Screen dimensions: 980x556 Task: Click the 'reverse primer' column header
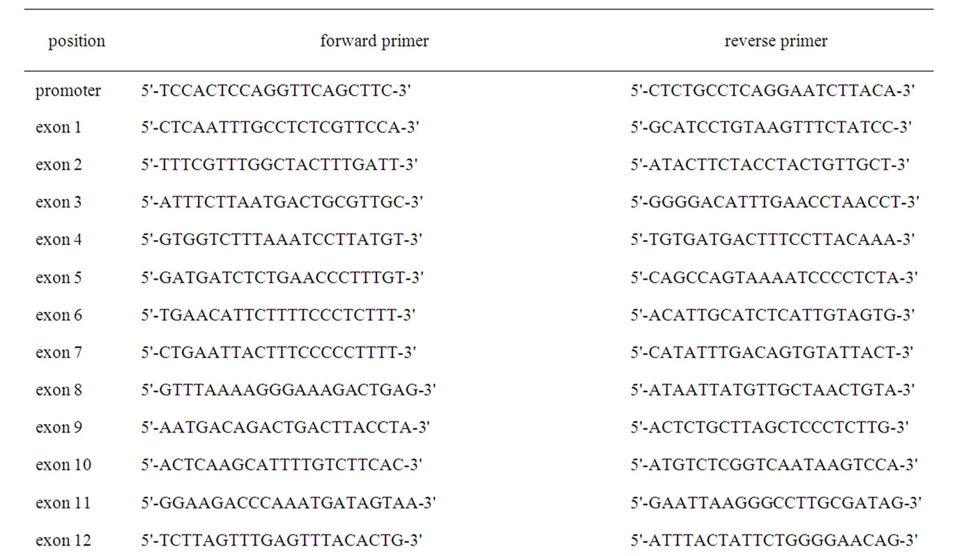[x=776, y=41]
